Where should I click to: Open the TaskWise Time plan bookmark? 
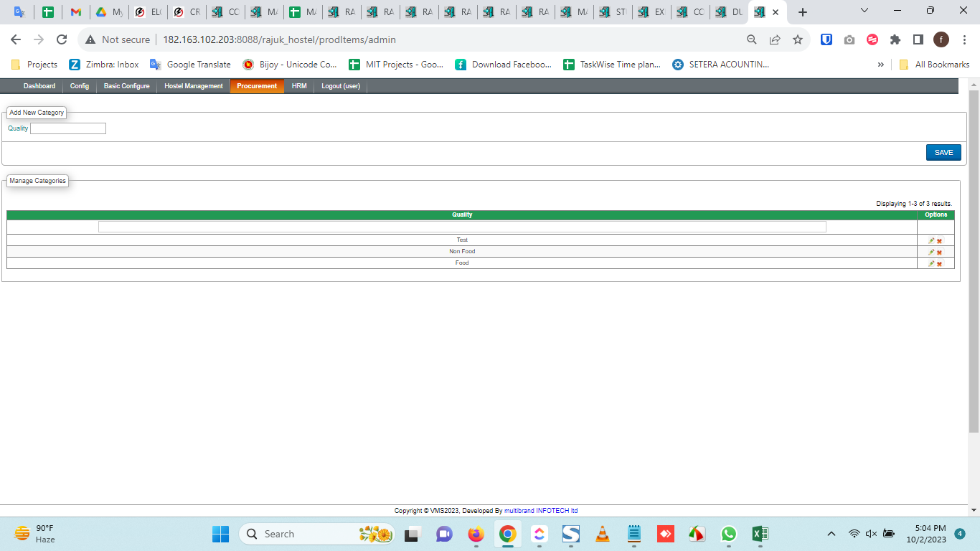[612, 65]
